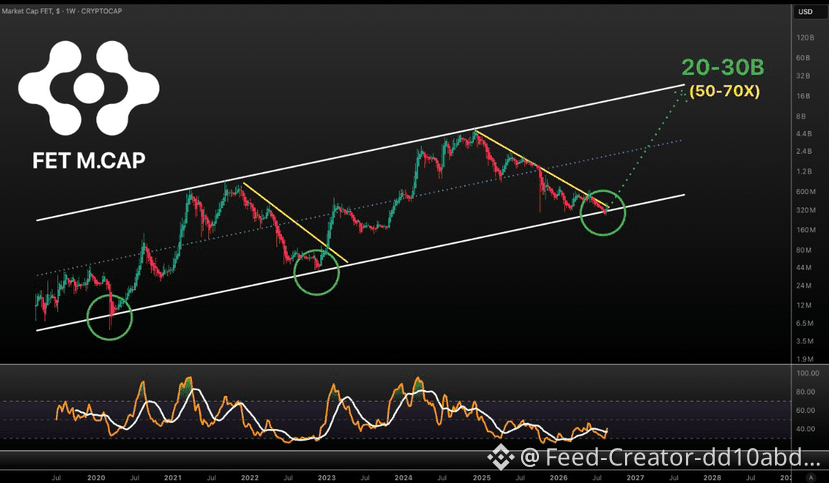829x483 pixels.
Task: Click the FET M.CAP heading text
Action: [x=89, y=161]
